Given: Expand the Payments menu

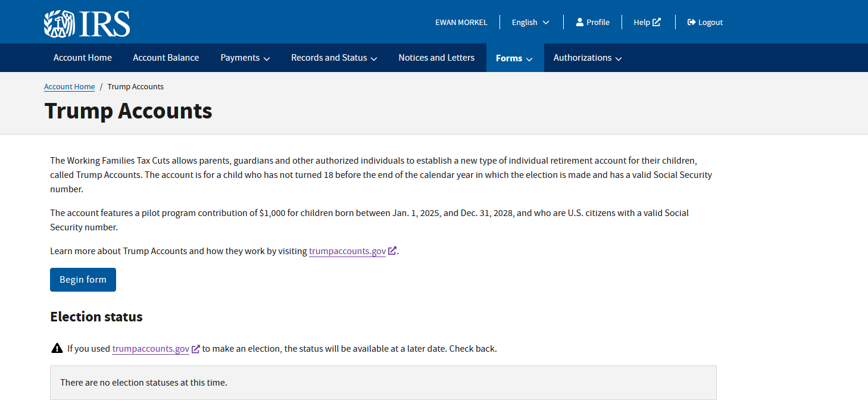Looking at the screenshot, I should click(245, 58).
